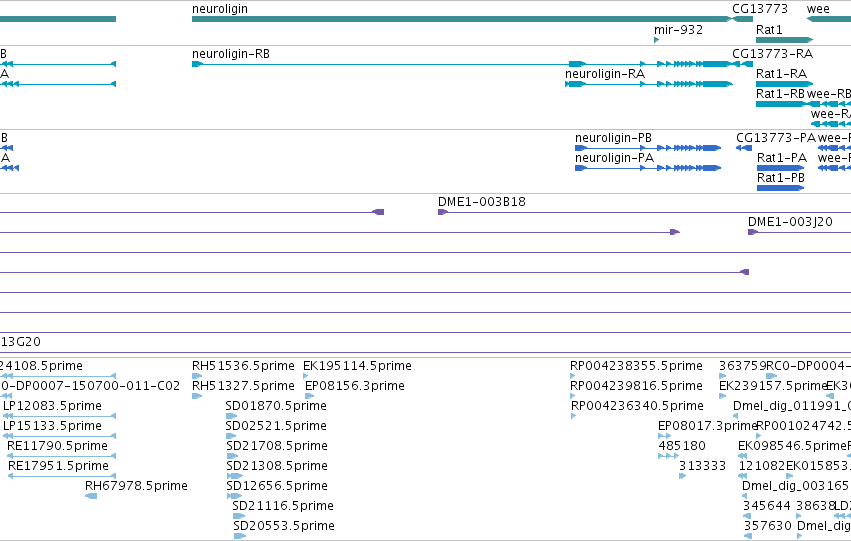Select the RE17951.5prime EST label

[58, 466]
